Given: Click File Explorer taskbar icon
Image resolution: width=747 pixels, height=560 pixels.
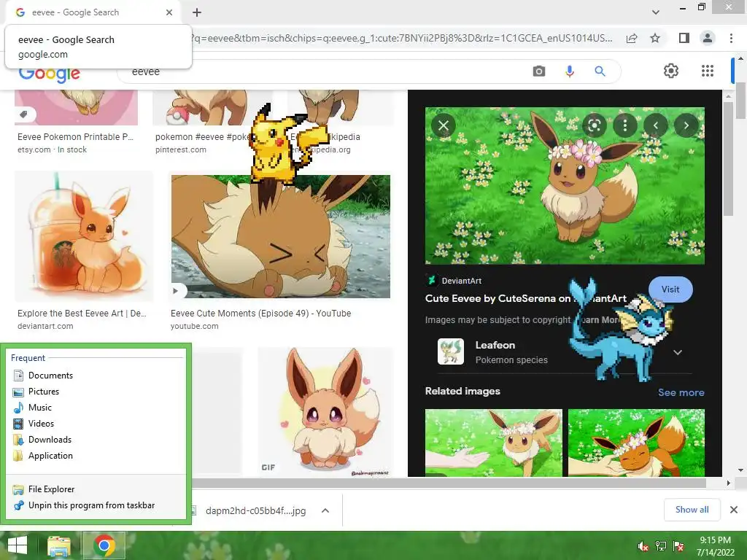Looking at the screenshot, I should coord(59,545).
